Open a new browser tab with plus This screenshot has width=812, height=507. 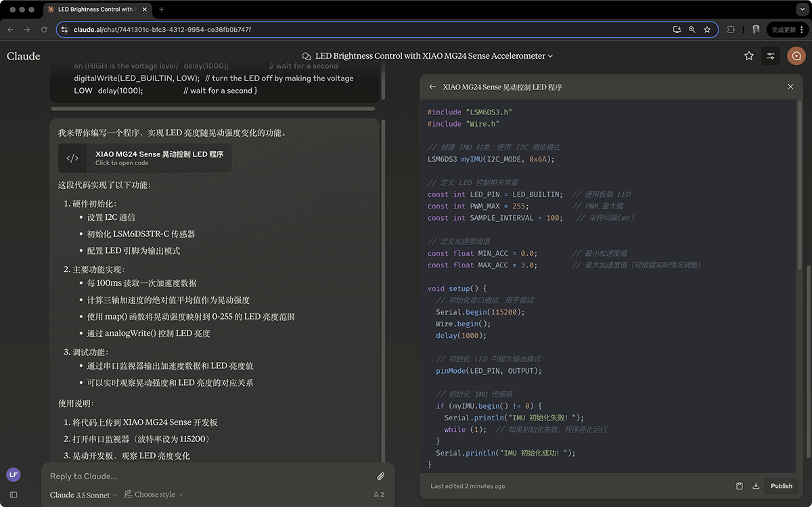pyautogui.click(x=162, y=9)
